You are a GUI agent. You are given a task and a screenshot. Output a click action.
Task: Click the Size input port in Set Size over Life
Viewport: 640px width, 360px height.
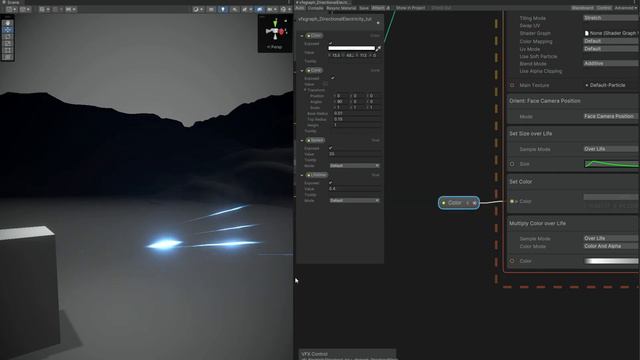[x=512, y=164]
